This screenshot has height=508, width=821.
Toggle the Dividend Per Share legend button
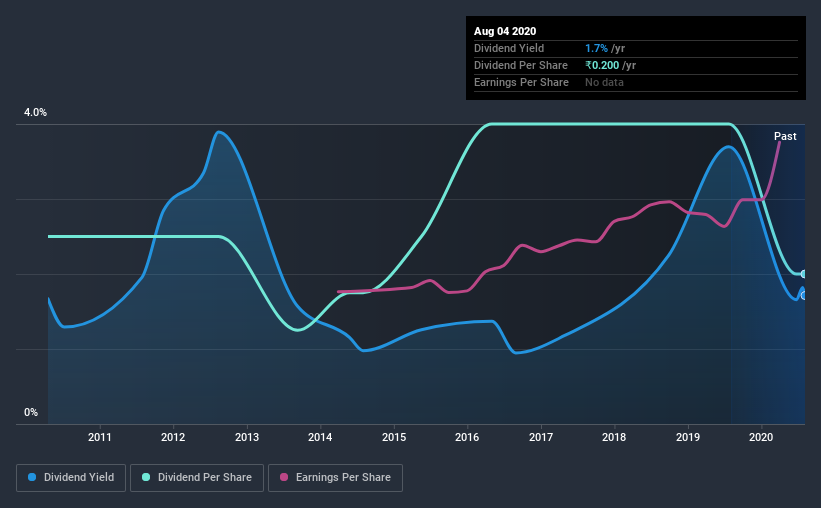pyautogui.click(x=197, y=478)
